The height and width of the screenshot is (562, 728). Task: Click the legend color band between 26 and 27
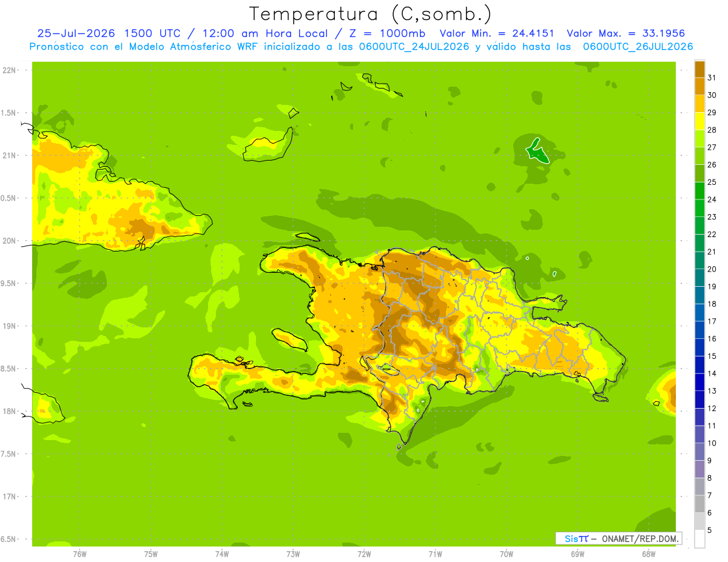click(x=699, y=156)
